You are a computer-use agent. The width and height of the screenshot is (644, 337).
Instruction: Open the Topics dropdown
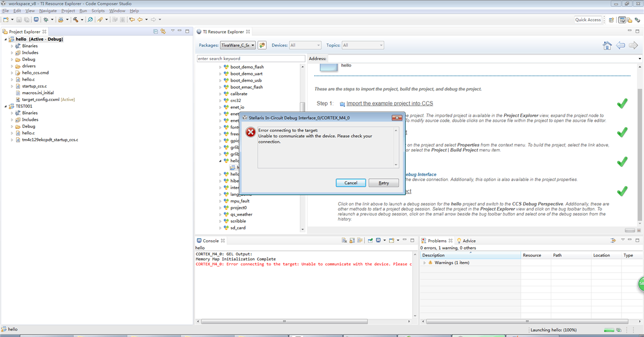363,46
